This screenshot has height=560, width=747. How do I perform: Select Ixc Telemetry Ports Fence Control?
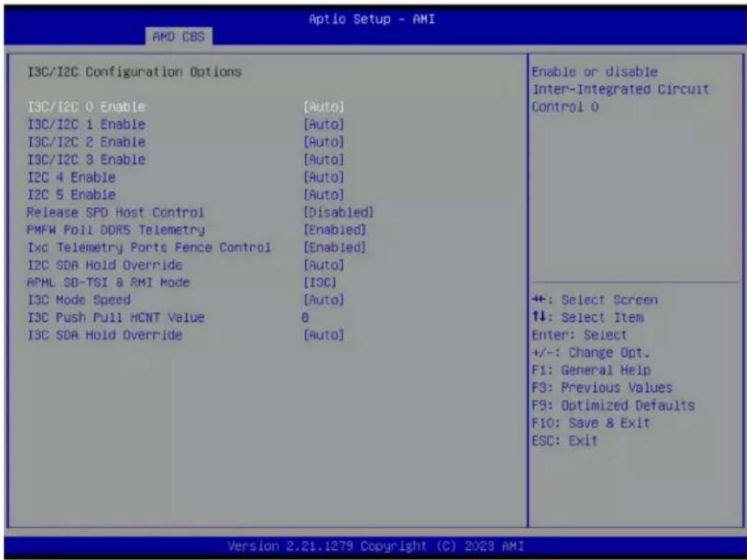(x=149, y=247)
